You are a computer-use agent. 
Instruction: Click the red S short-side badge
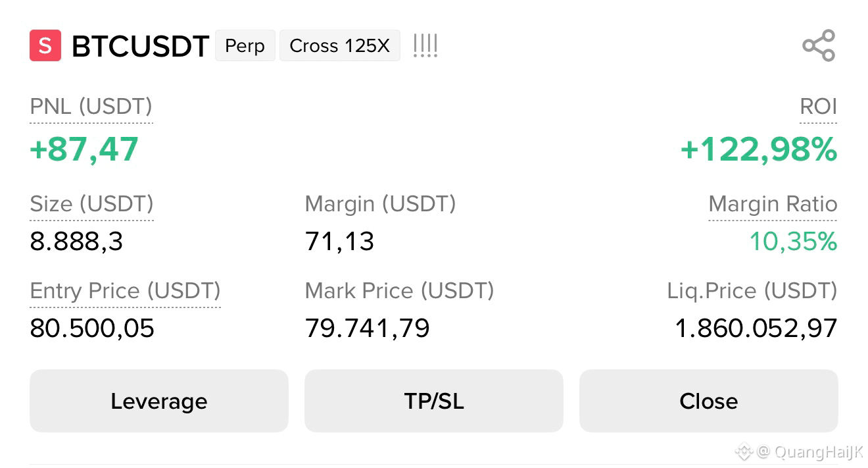pos(45,45)
